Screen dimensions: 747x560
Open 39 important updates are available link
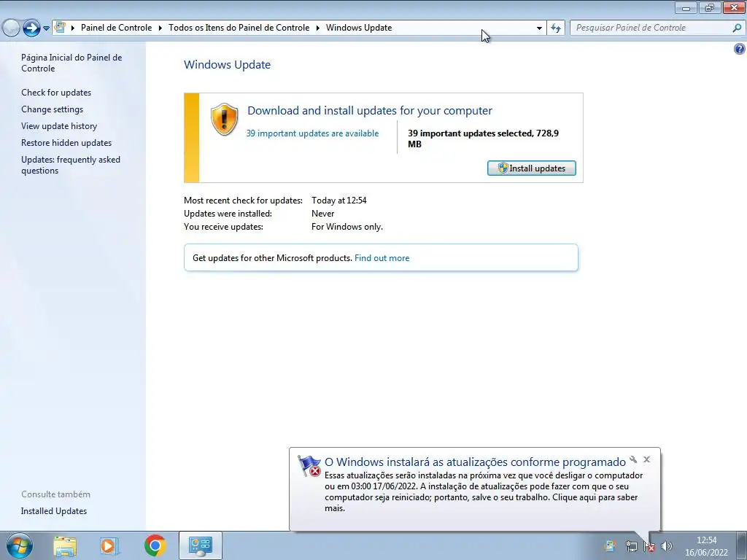point(312,133)
